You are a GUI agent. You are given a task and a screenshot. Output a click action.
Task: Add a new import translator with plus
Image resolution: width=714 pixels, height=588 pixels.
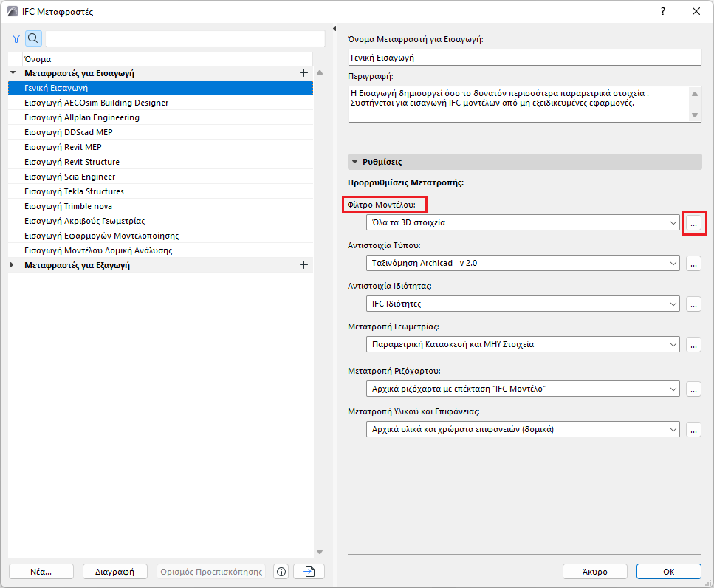click(303, 73)
